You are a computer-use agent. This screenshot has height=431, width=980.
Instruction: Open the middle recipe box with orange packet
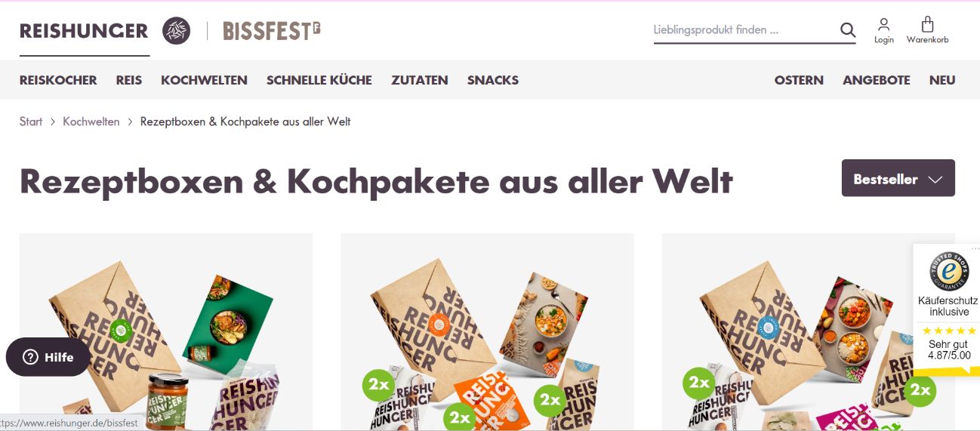click(487, 332)
